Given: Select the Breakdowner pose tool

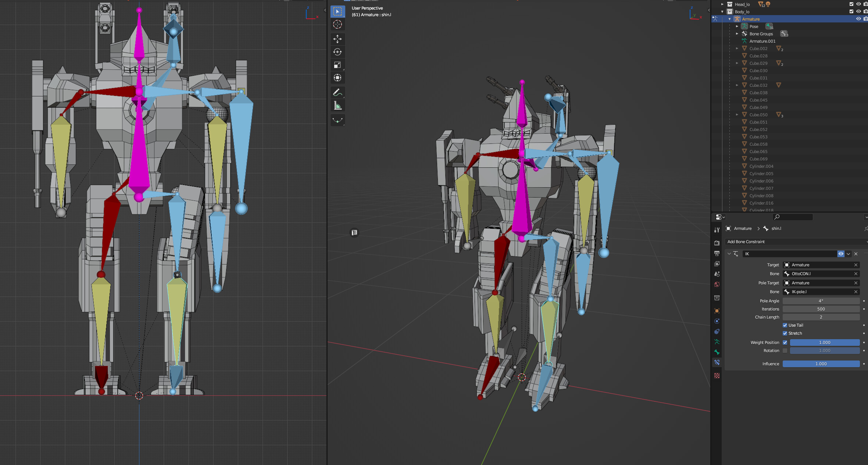Looking at the screenshot, I should (x=337, y=120).
